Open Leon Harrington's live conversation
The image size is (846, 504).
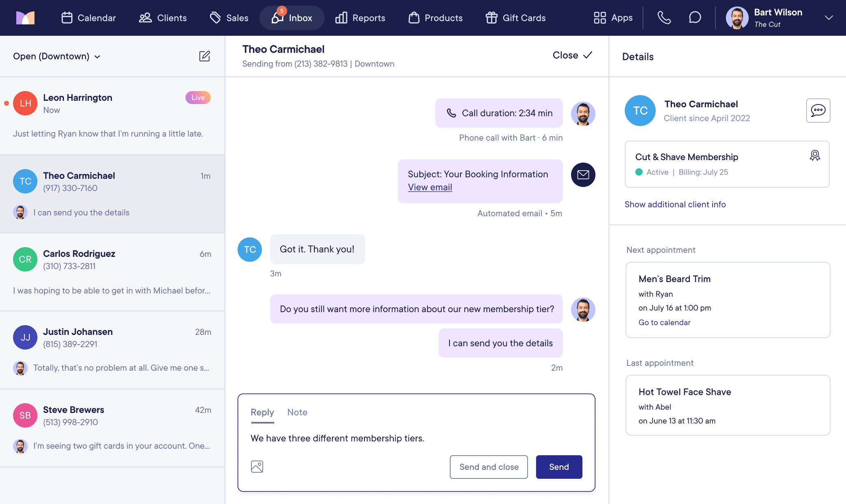(x=112, y=116)
